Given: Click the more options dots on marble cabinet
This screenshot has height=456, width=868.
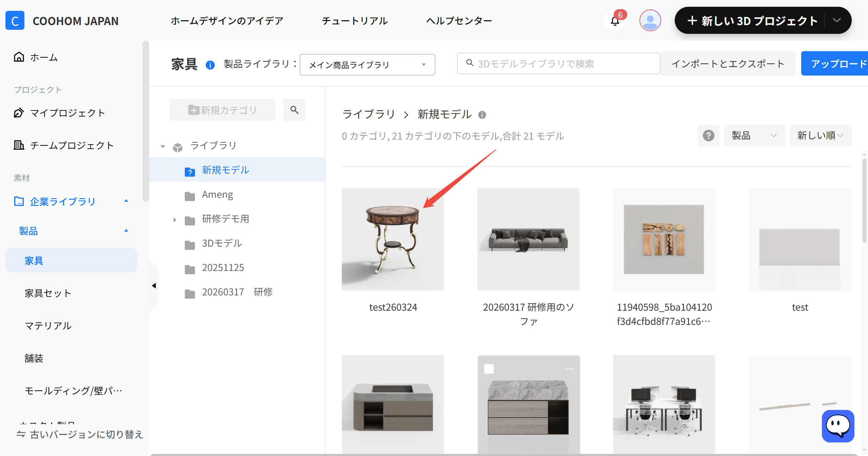Looking at the screenshot, I should tap(570, 369).
